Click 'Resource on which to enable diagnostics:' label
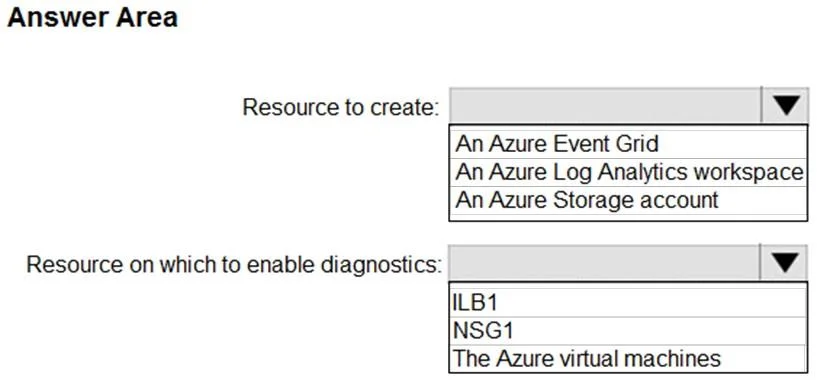The image size is (817, 389). 233,265
